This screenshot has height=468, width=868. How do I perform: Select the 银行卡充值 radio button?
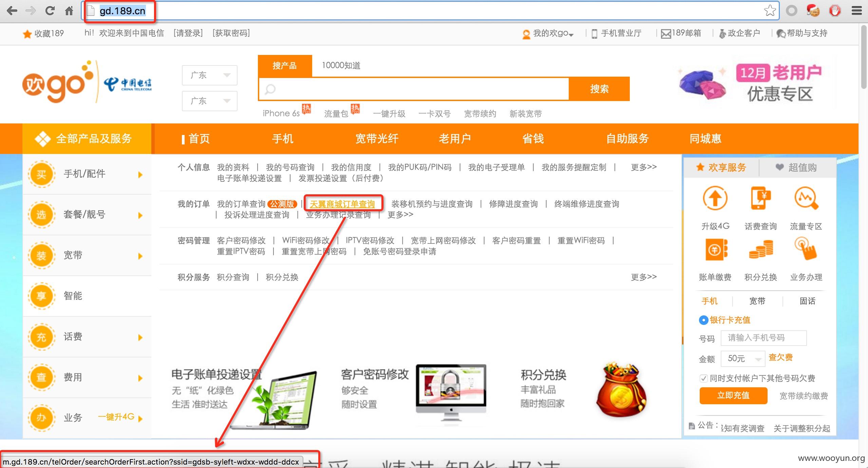pos(703,320)
